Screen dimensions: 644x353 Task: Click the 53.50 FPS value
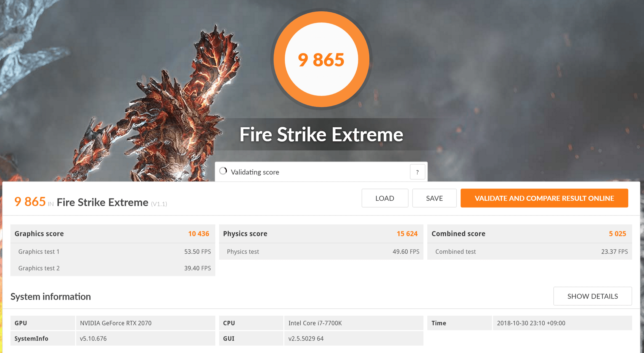click(197, 252)
